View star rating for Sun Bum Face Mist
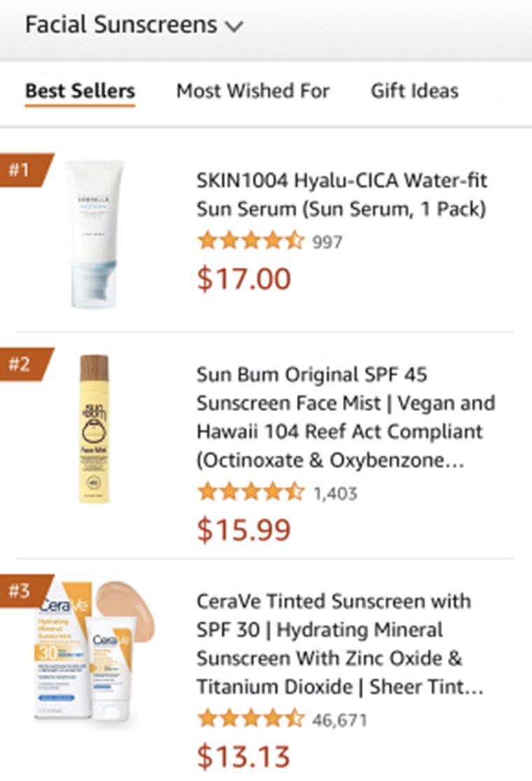The image size is (532, 781). pyautogui.click(x=251, y=492)
